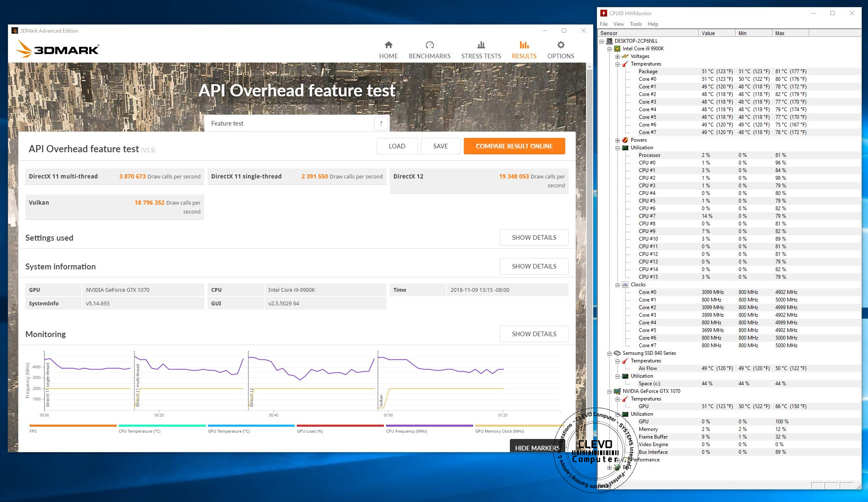Open the Benchmarks gauge icon
The image size is (868, 502).
pyautogui.click(x=429, y=45)
